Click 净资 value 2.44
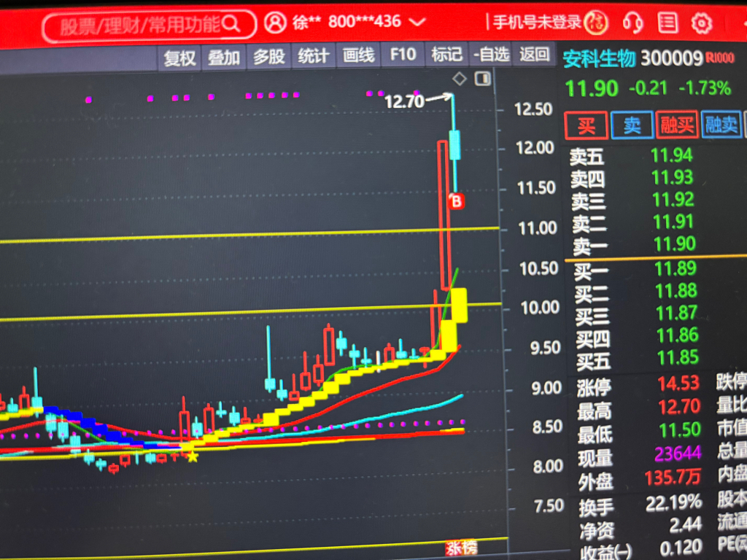This screenshot has width=747, height=560. pyautogui.click(x=686, y=524)
